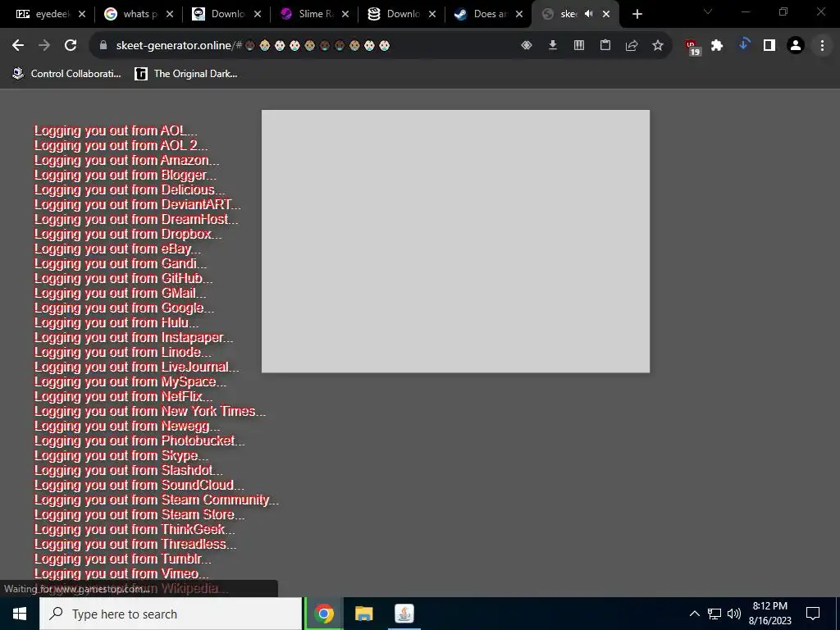Close the active skeet tab
Screen dimensions: 840x630
606,14
